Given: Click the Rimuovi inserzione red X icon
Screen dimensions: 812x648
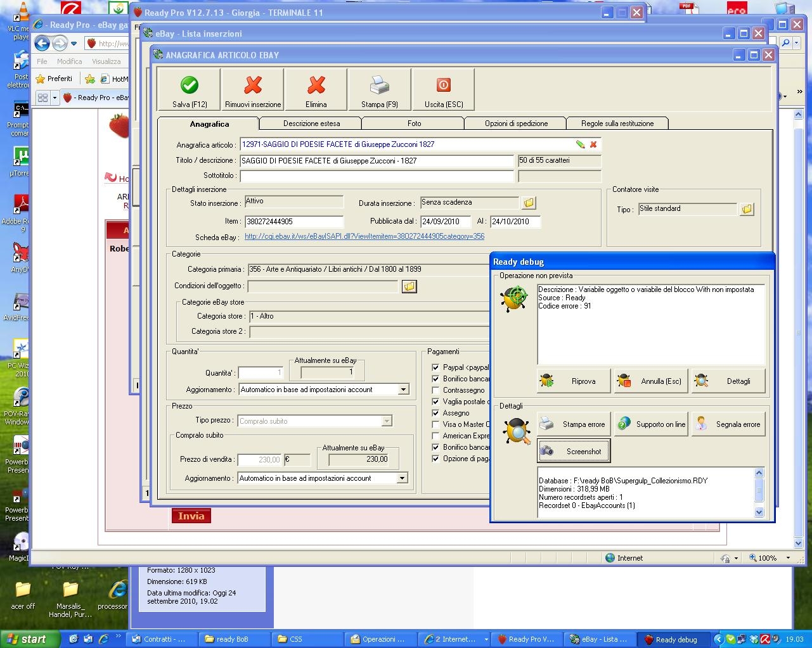Looking at the screenshot, I should tap(253, 86).
